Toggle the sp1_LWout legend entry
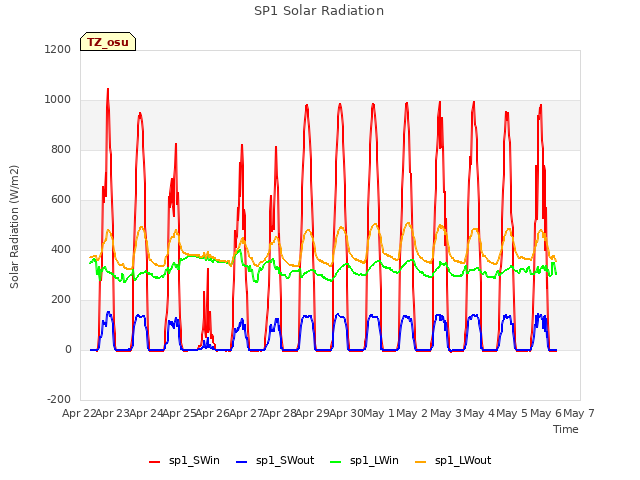Viewport: 640px width, 480px height. (x=453, y=461)
